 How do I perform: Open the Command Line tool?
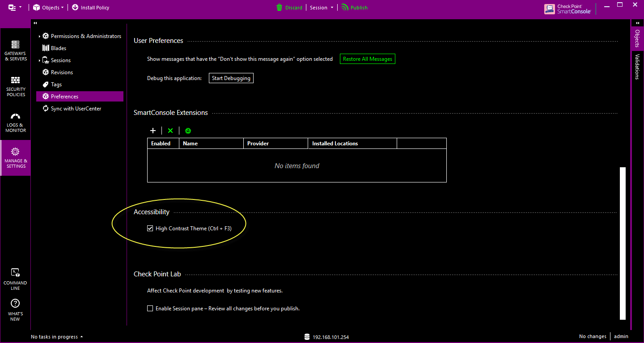(15, 279)
